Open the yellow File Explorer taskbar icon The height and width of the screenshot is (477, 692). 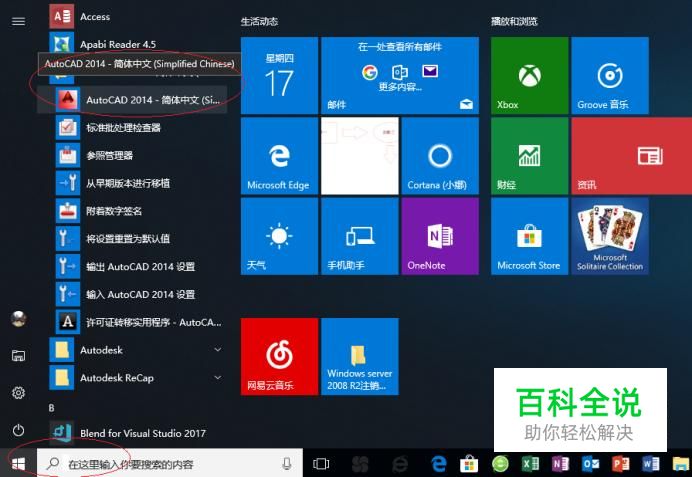pos(681,464)
